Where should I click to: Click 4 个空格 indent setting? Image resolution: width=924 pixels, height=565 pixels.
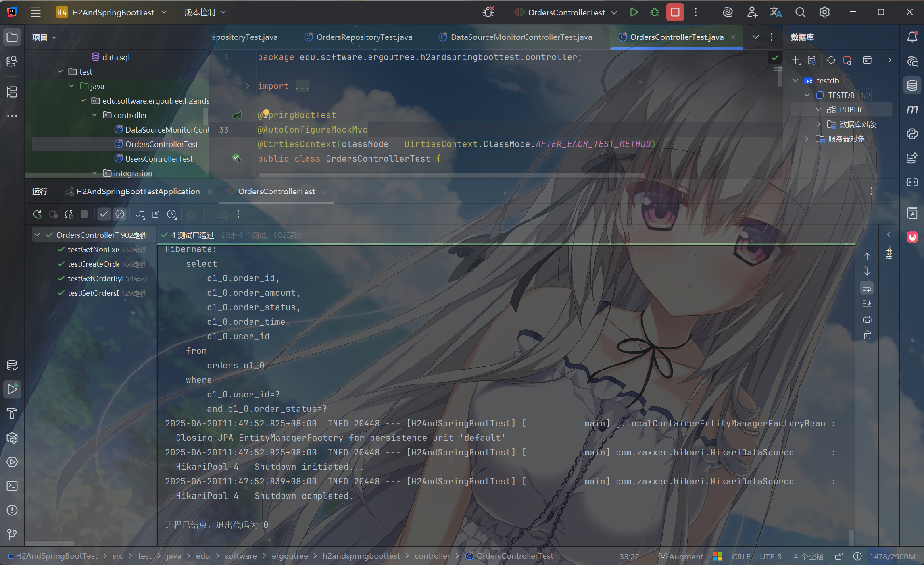808,557
